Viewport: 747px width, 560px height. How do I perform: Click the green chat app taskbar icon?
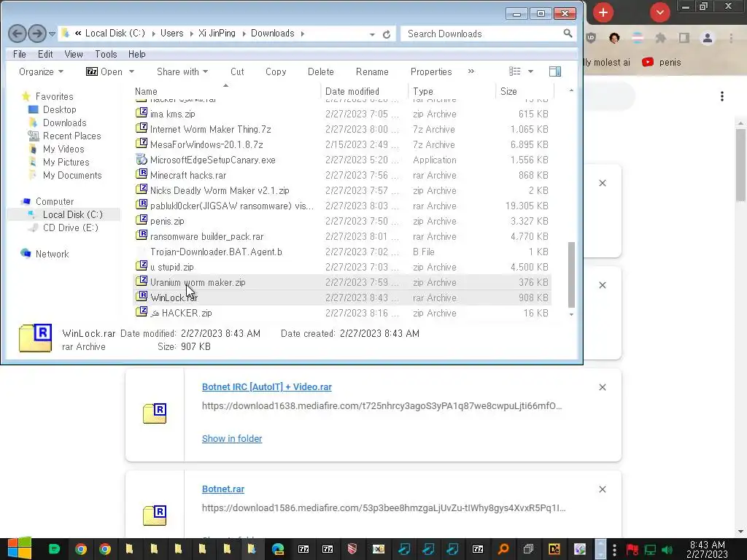pos(54,549)
